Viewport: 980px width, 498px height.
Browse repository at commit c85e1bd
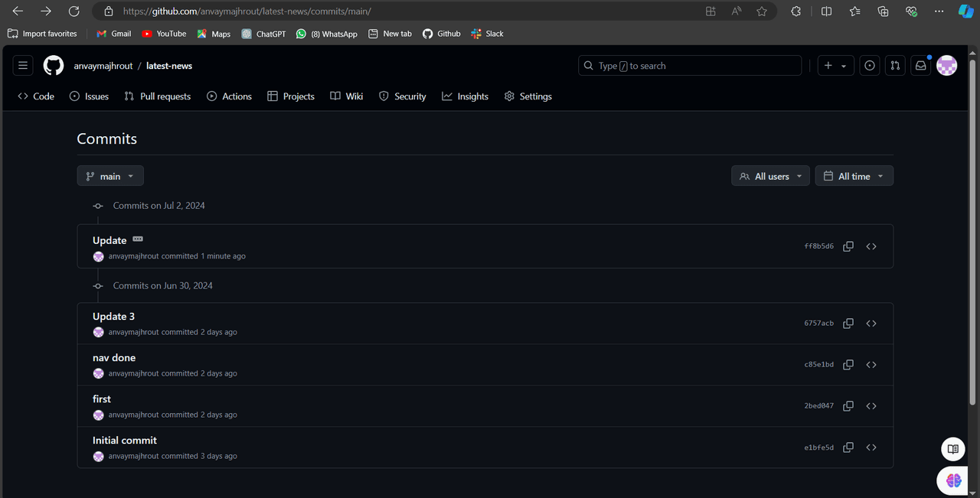tap(871, 365)
